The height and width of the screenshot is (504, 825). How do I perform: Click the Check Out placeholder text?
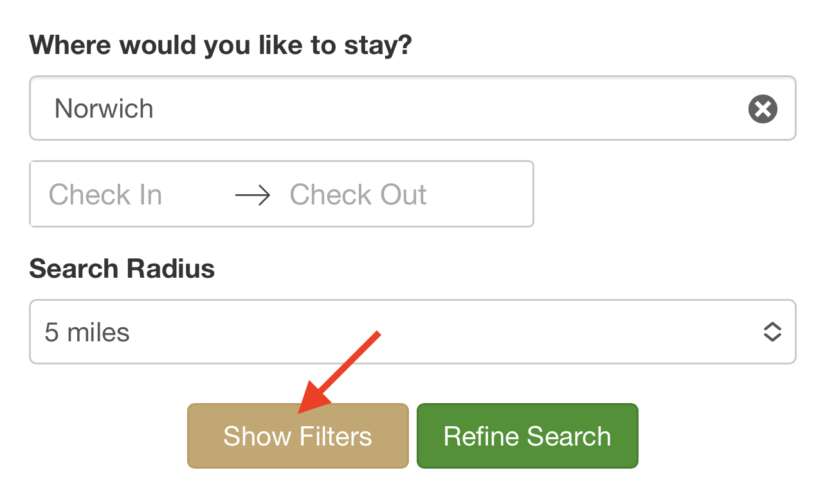(x=358, y=195)
